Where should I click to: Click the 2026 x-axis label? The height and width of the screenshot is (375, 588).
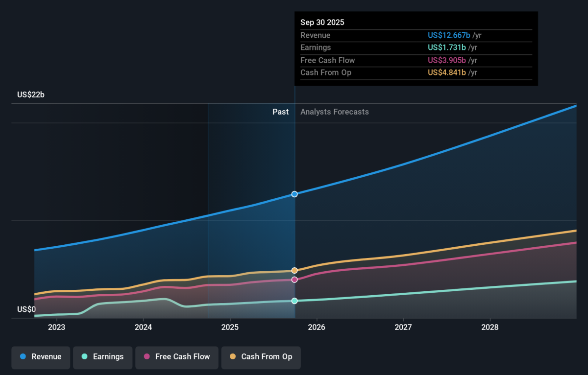pyautogui.click(x=317, y=327)
